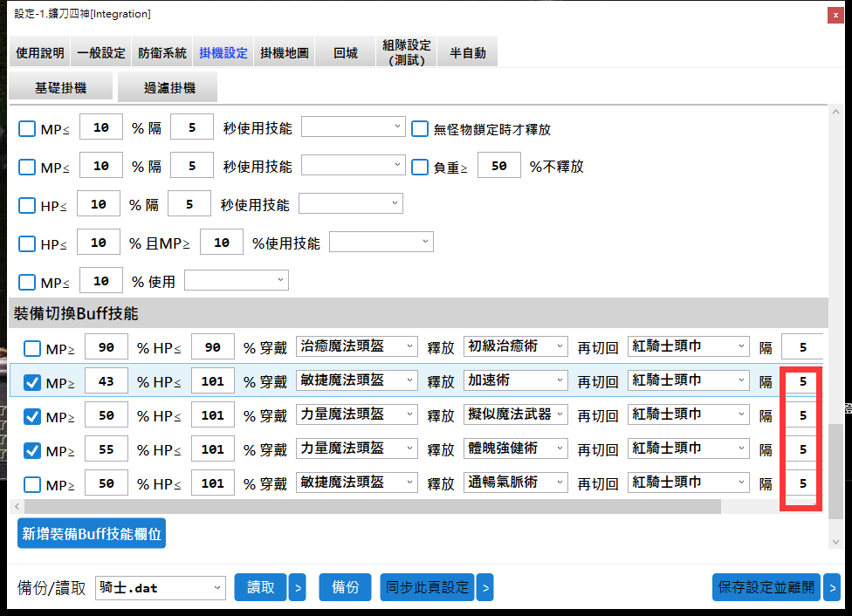Open the 組隊設定(測試) tab
Screen dimensions: 852x616
[x=407, y=52]
